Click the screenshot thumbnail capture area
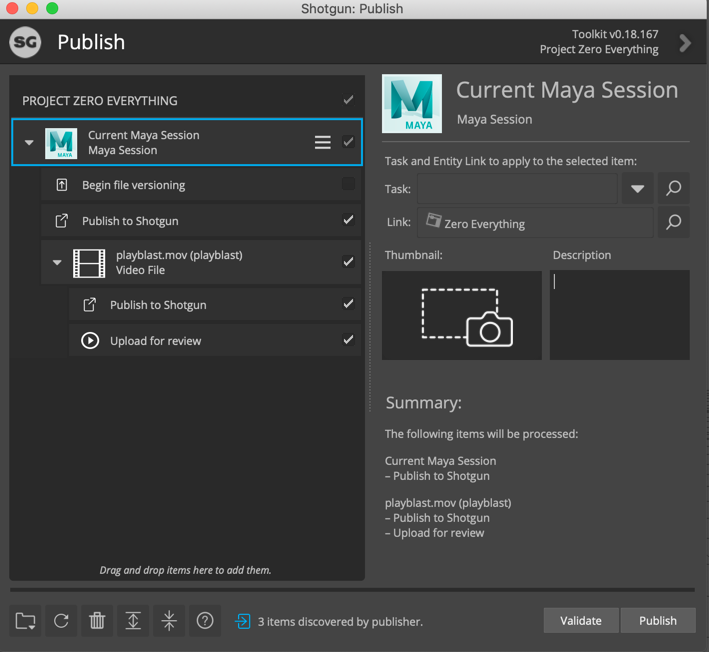The image size is (709, 652). click(461, 316)
